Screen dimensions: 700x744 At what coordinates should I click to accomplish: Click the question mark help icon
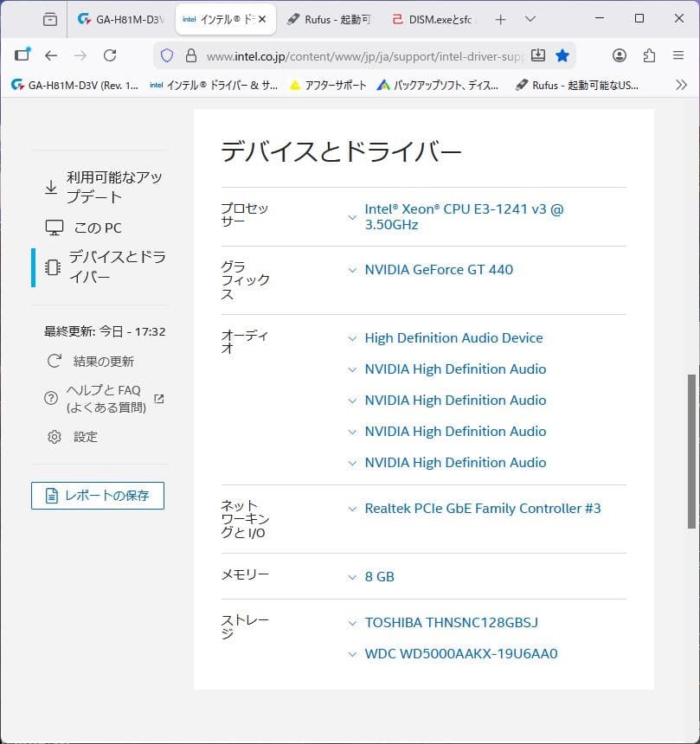51,398
